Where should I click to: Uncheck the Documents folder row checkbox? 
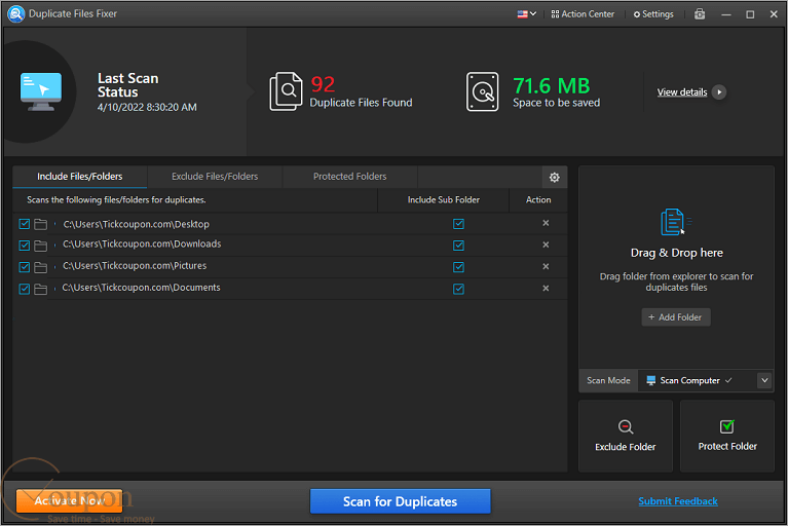pyautogui.click(x=24, y=289)
